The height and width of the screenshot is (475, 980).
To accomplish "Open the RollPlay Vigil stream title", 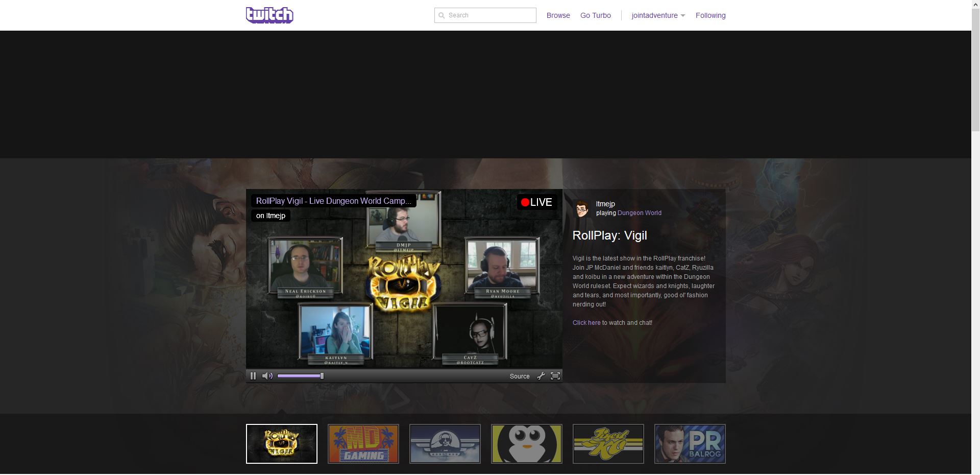I will click(x=333, y=201).
